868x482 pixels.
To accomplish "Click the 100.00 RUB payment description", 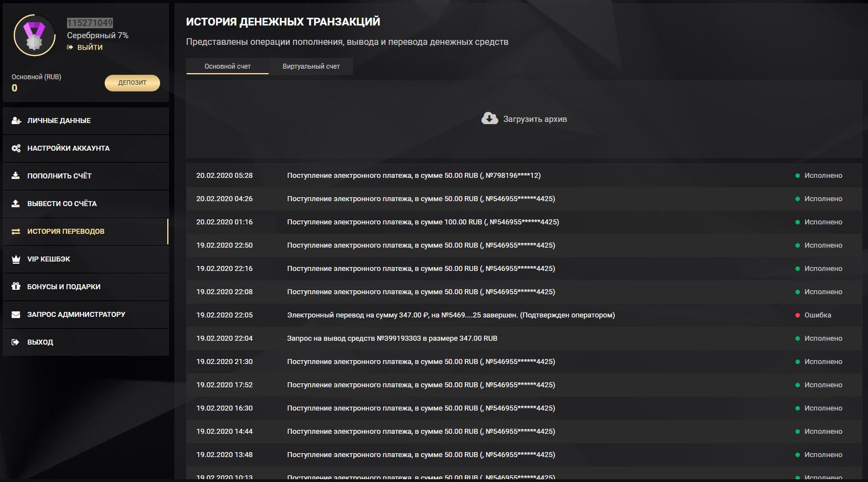I will tap(423, 222).
